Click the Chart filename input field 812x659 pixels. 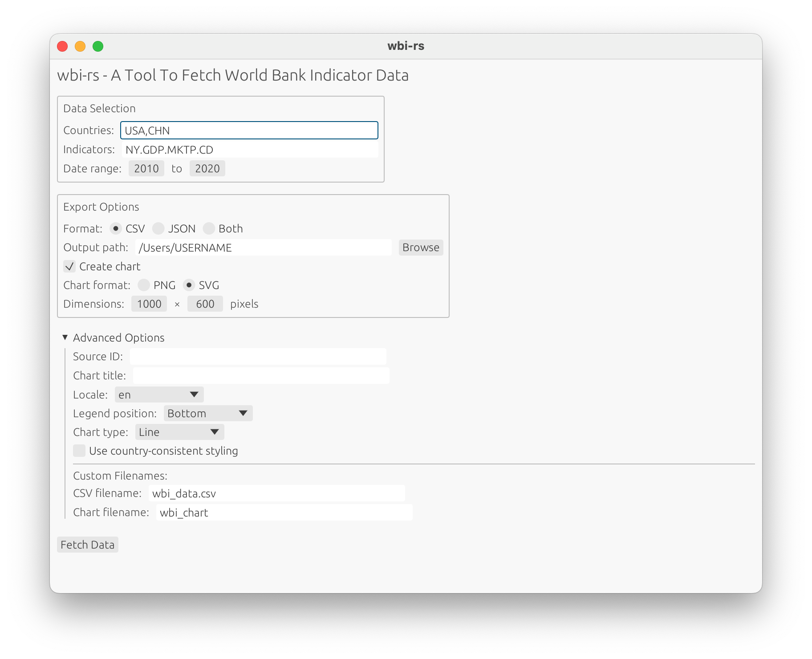[284, 513]
